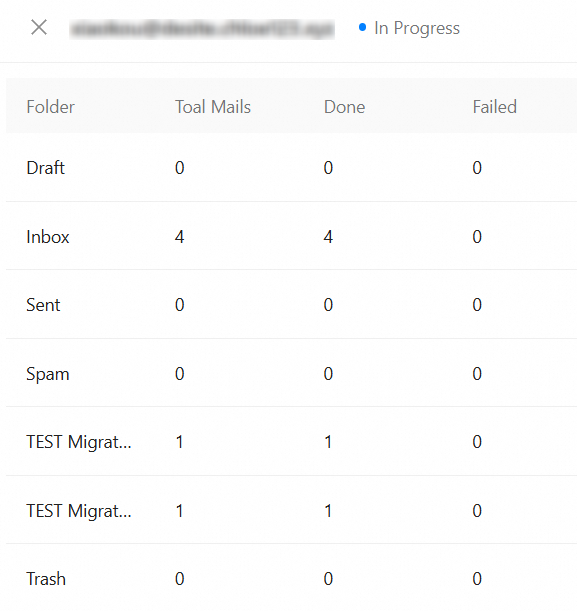Screen dimensions: 577x611
Task: Select the Done column header
Action: point(344,107)
